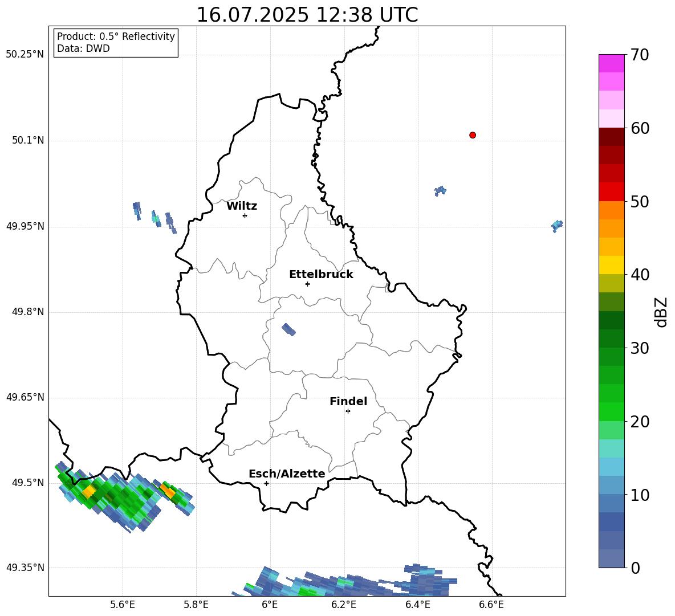This screenshot has height=616, width=675.
Task: Click the bright red colorbar swatch just above 50
Action: (x=611, y=192)
